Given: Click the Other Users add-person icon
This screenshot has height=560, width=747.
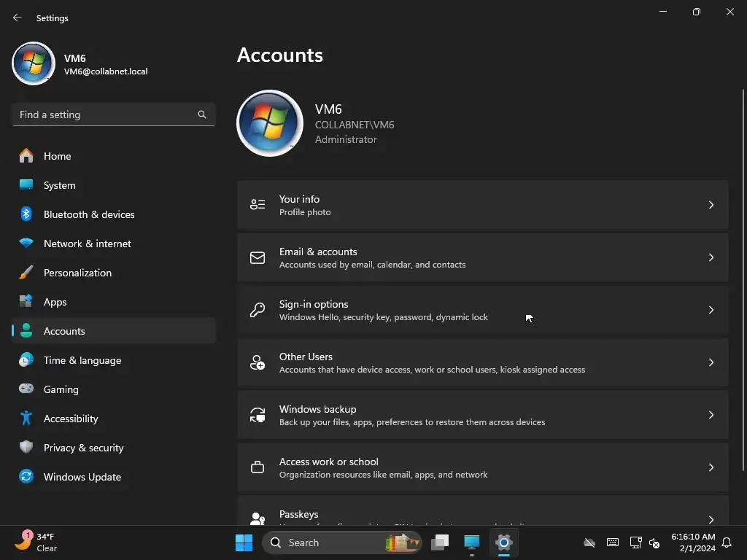Looking at the screenshot, I should [258, 362].
